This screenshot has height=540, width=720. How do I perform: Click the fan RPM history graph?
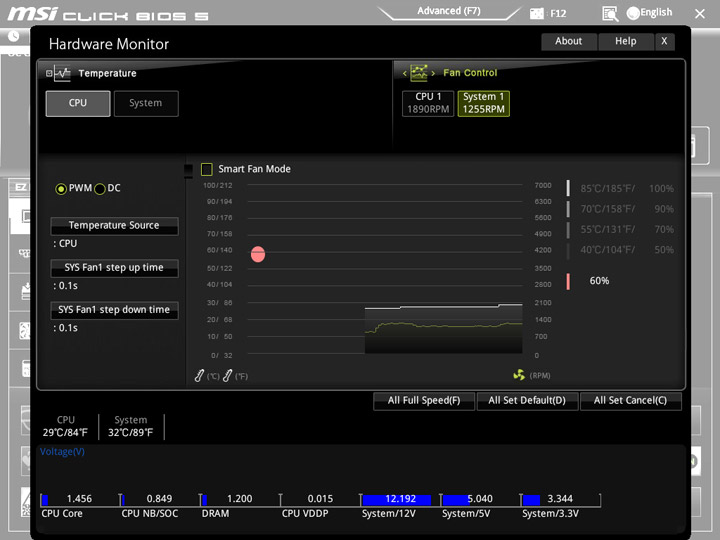click(x=444, y=329)
